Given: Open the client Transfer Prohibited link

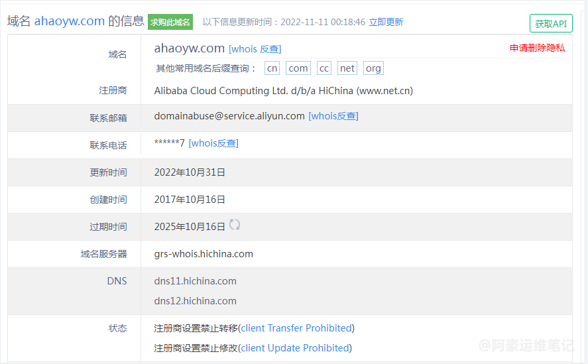Looking at the screenshot, I should pos(296,328).
